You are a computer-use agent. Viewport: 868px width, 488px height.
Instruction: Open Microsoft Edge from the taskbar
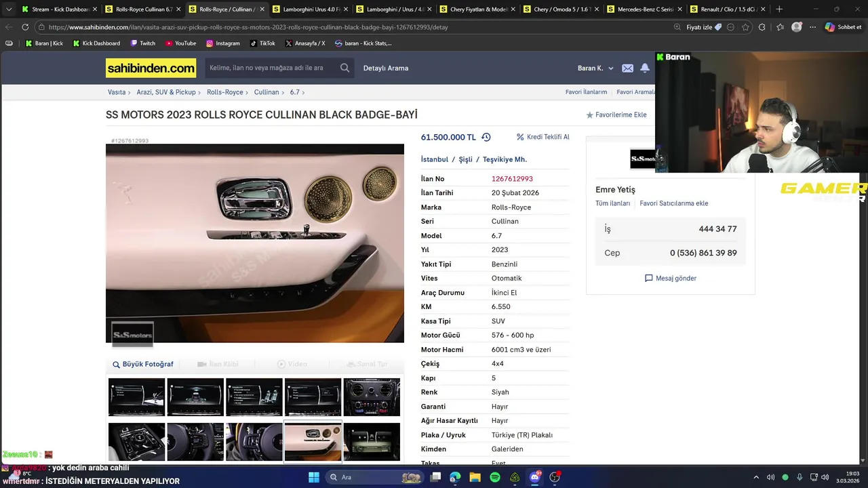point(455,477)
